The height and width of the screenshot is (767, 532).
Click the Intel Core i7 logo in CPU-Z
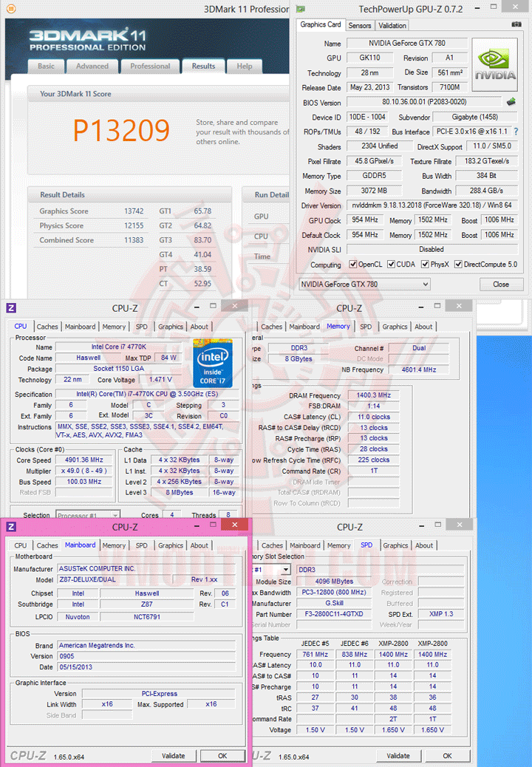[212, 363]
